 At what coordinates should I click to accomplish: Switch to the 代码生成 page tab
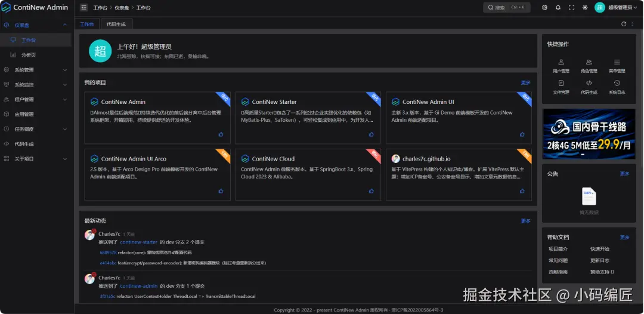point(116,24)
